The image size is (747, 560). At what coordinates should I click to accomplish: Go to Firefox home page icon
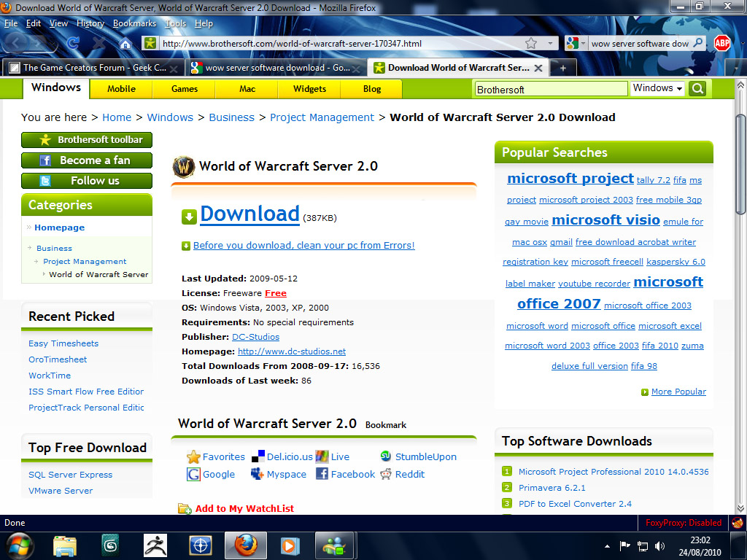[x=125, y=44]
